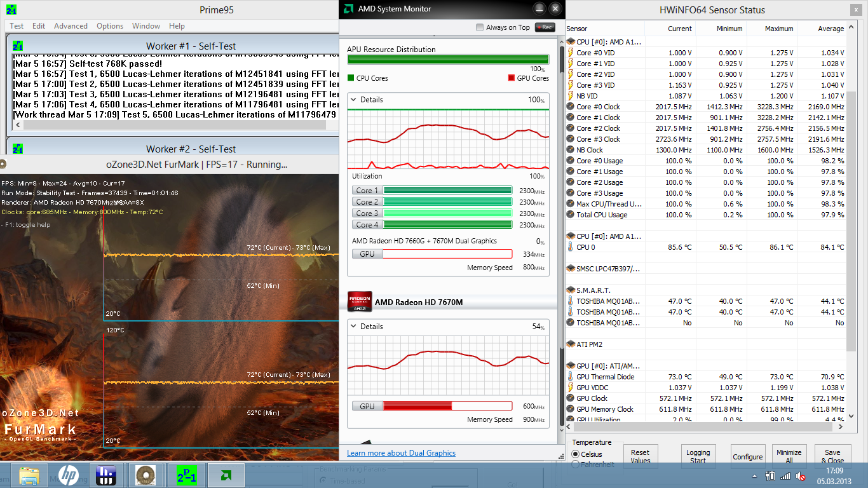This screenshot has height=488, width=868.
Task: Follow the Learn more about Dual Graphics link
Action: [x=401, y=453]
